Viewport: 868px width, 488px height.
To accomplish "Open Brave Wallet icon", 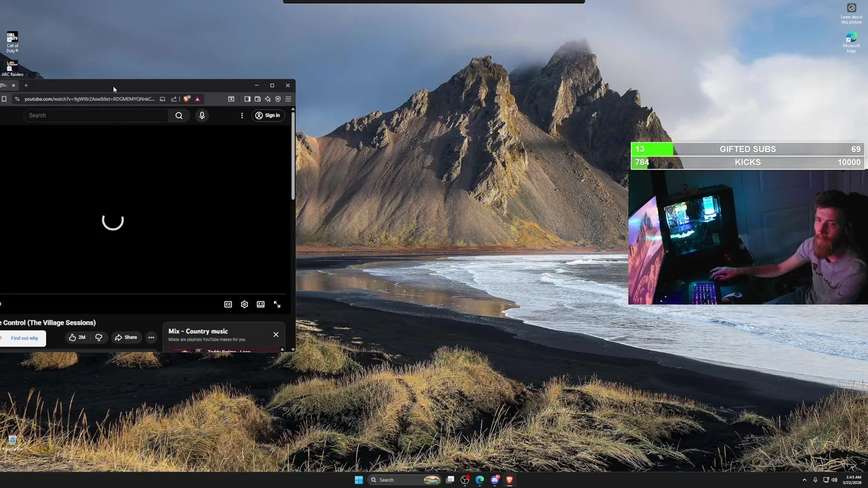I will click(258, 99).
